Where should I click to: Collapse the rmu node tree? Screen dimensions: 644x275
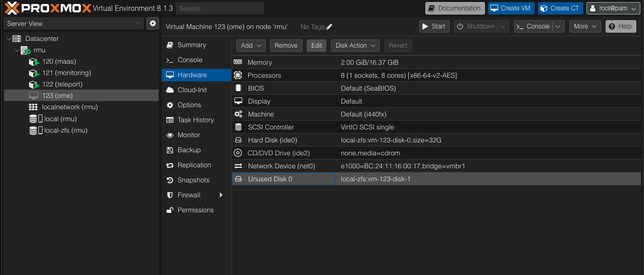tap(17, 50)
